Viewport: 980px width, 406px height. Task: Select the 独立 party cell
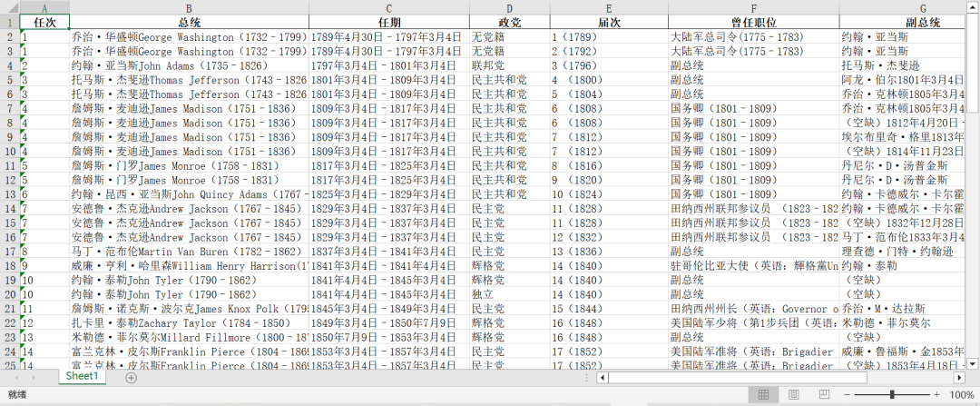[509, 294]
